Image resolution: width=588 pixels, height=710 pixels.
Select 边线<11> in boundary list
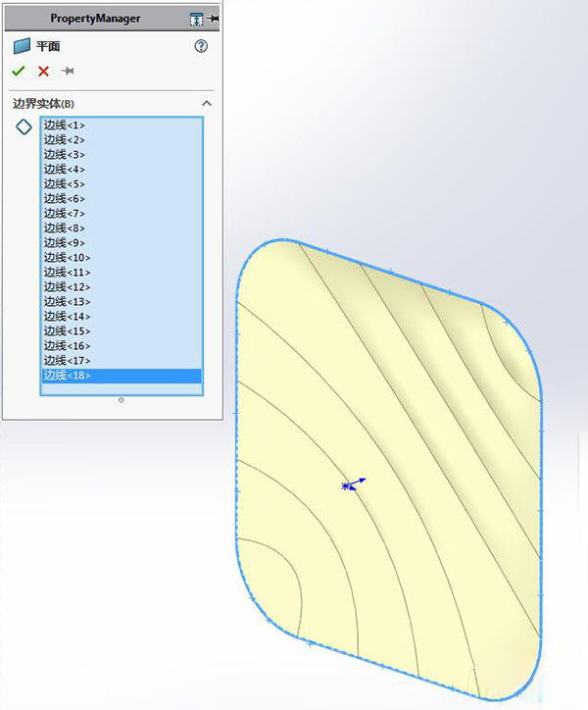click(x=122, y=273)
